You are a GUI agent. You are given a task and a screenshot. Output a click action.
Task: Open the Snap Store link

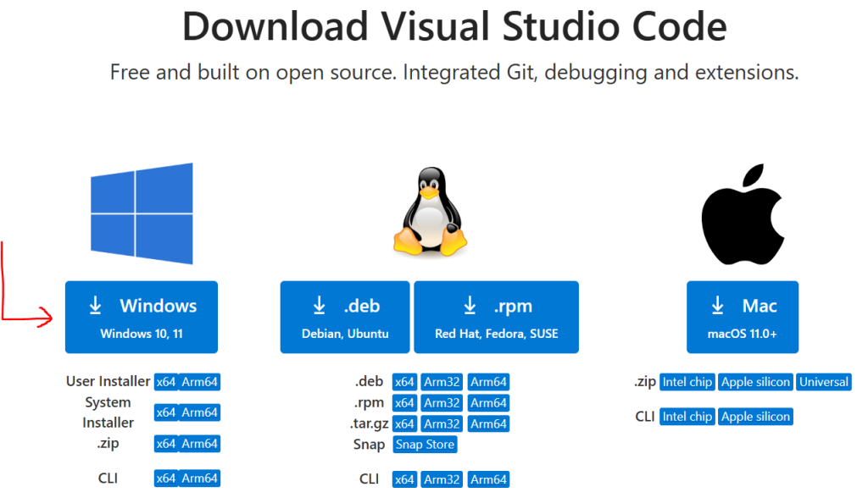(x=425, y=445)
